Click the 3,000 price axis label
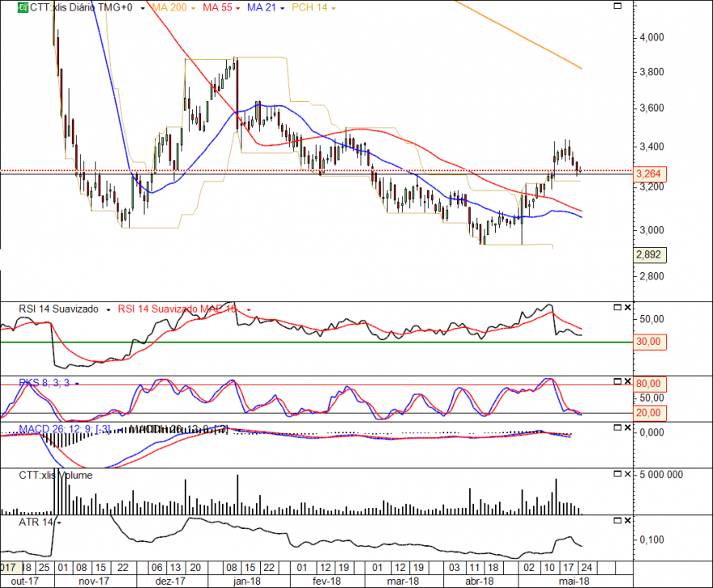Screen dimensions: 713x588 click(651, 230)
